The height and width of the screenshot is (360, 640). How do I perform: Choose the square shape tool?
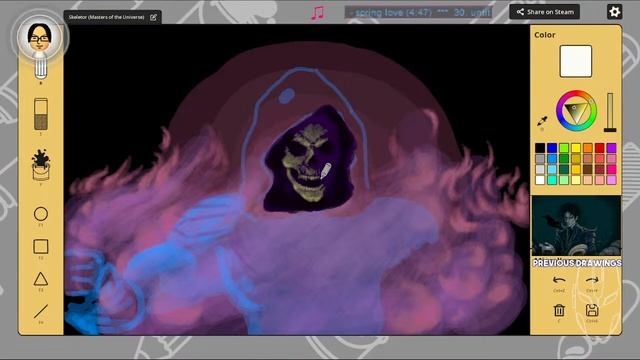(x=40, y=247)
